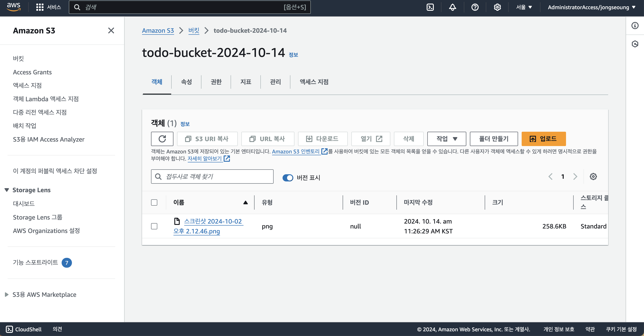Screen dimensions: 644x336
Task: Open S3용 IAM Access Analyzer
Action: 49,139
